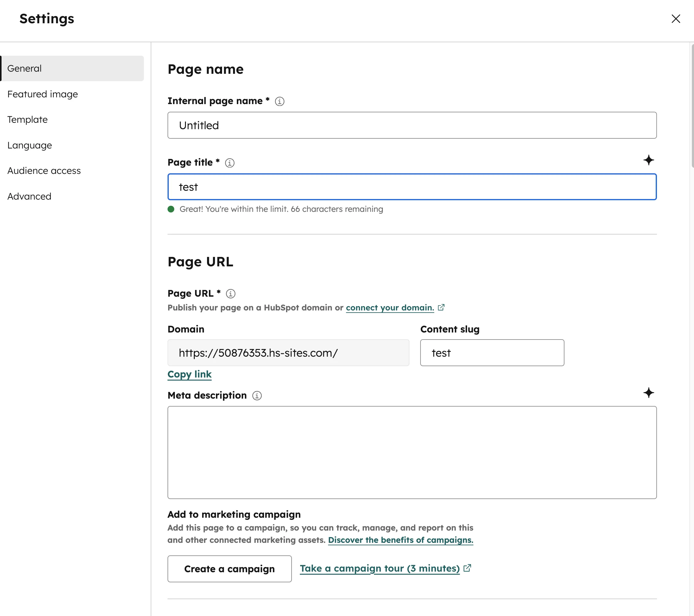Click the external link icon beside connect your domain
The height and width of the screenshot is (616, 694).
coord(441,307)
